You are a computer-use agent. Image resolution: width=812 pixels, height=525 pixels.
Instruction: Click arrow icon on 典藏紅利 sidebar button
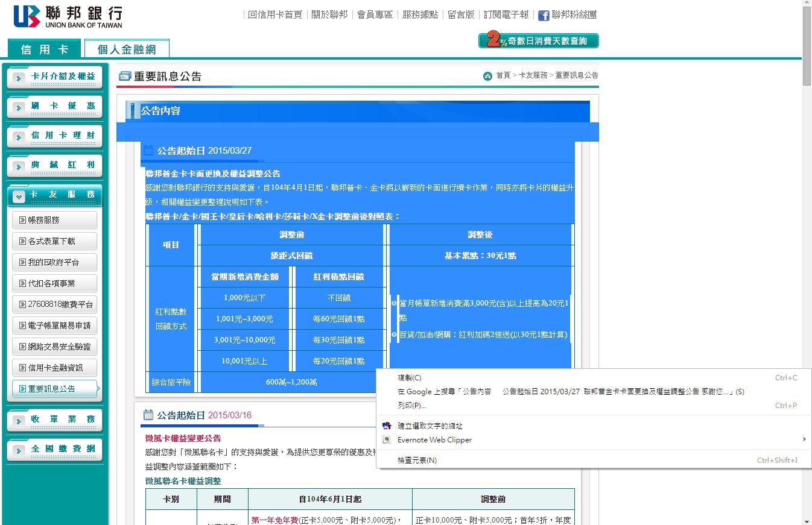19,166
